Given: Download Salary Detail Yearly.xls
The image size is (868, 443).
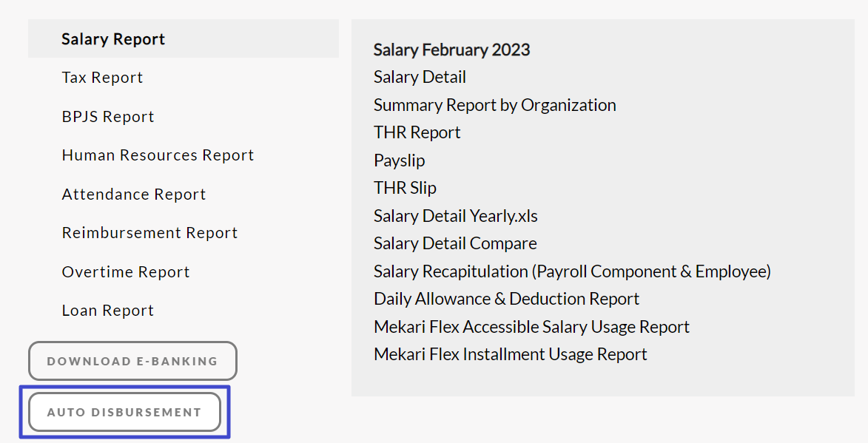Looking at the screenshot, I should [x=456, y=216].
